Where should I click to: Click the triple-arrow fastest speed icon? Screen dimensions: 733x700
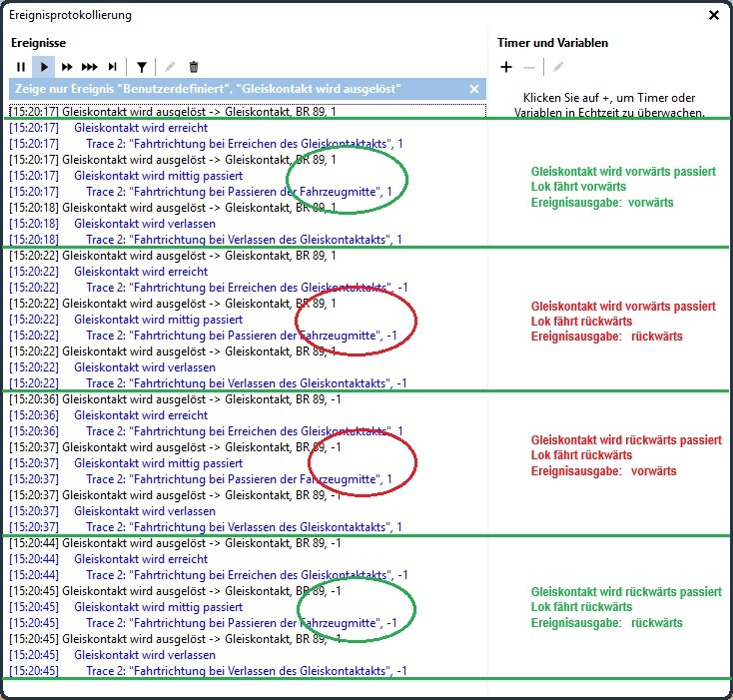[90, 67]
